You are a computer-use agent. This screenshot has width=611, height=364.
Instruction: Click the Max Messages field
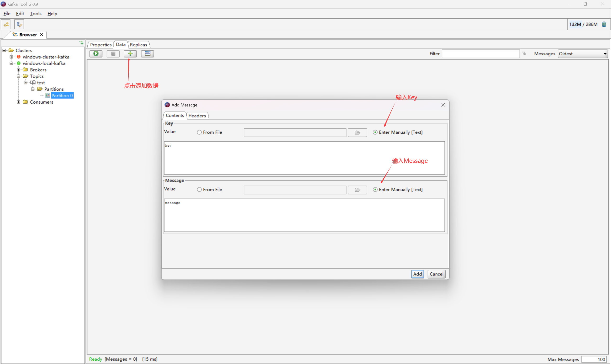(594, 359)
